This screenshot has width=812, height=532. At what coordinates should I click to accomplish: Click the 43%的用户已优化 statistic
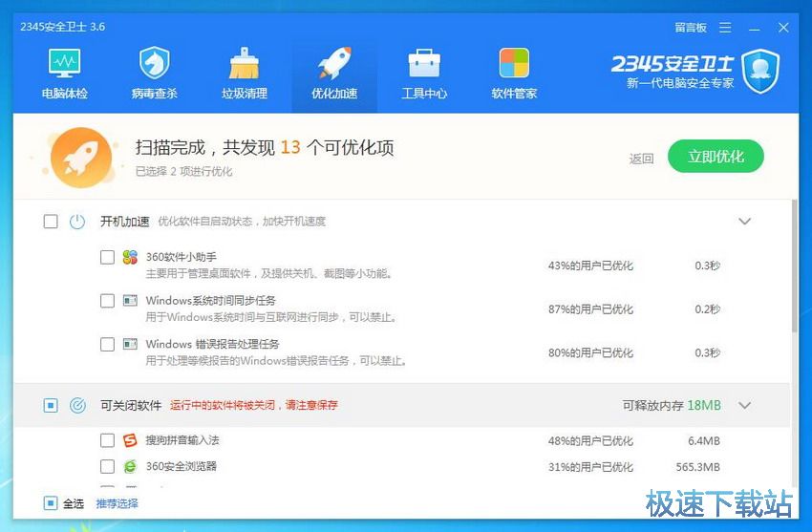(591, 266)
